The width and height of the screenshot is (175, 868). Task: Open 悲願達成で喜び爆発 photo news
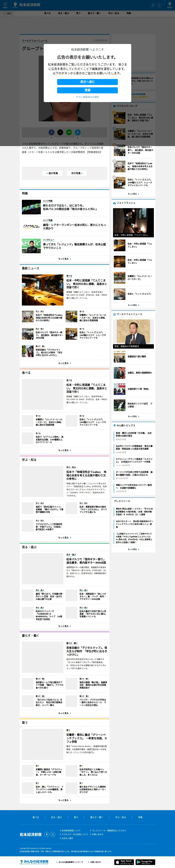point(137,357)
